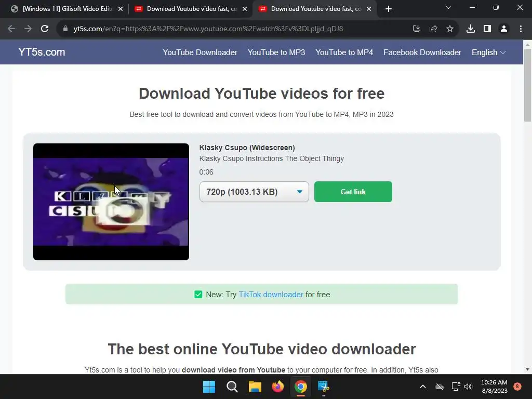Viewport: 532px width, 399px height.
Task: Open the TikTok downloader link
Action: (271, 295)
